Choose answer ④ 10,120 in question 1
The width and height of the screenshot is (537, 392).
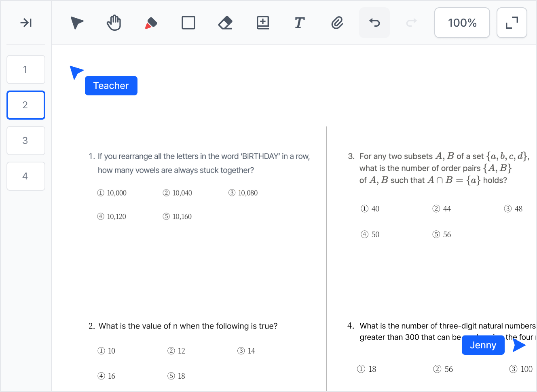(x=112, y=217)
